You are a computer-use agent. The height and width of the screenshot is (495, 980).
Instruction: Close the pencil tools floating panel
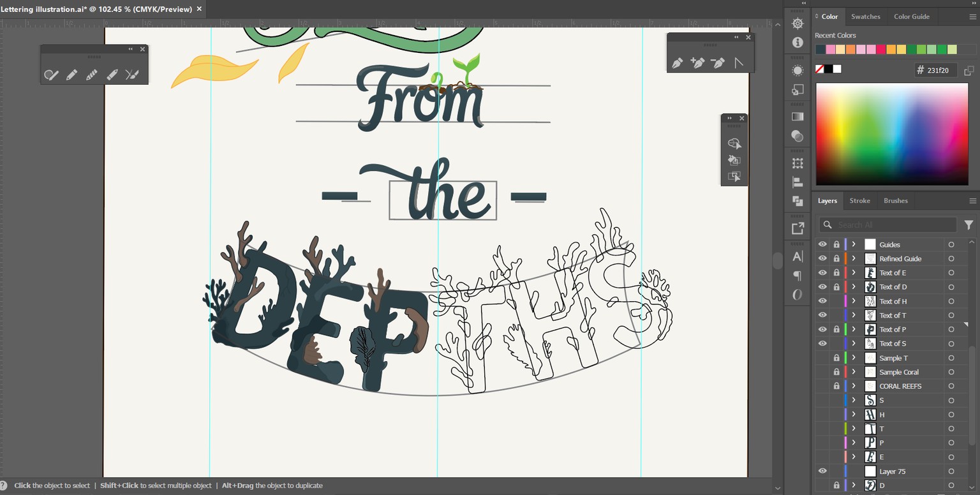(142, 49)
